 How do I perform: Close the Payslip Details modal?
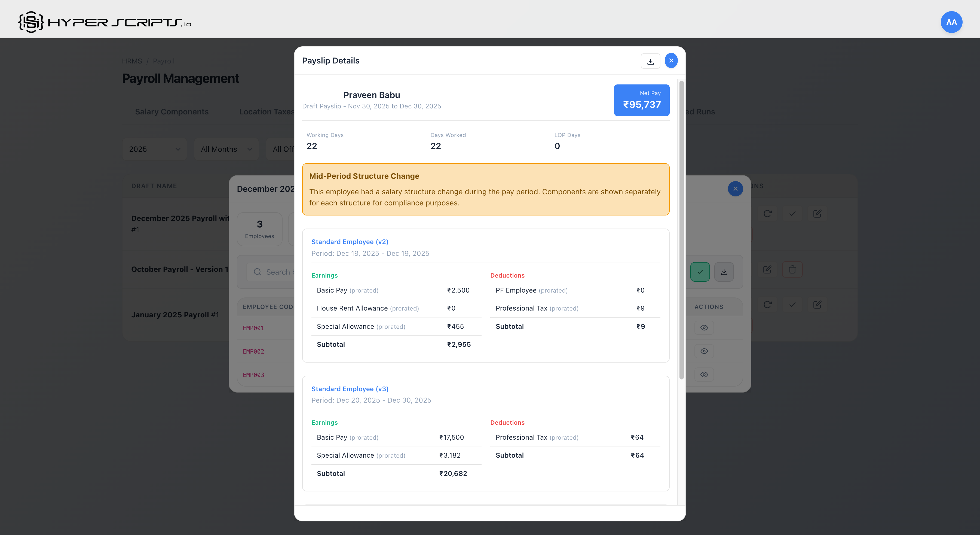click(671, 60)
